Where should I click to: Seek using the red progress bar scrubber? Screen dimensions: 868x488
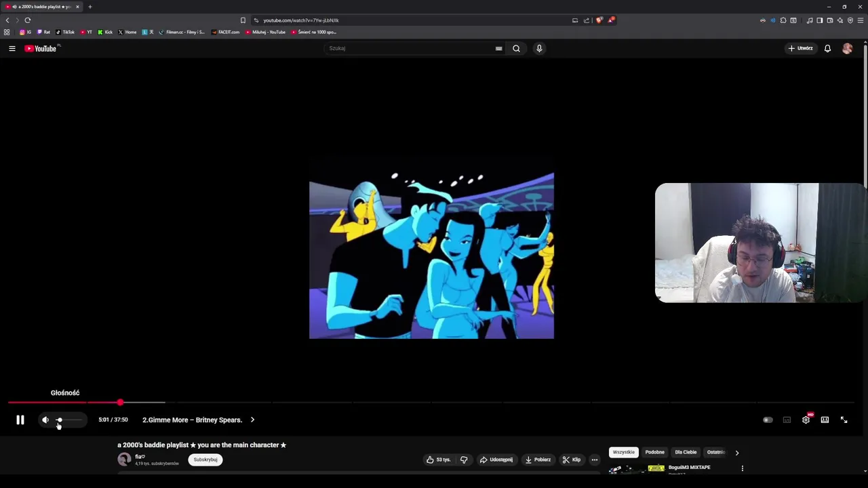(x=120, y=403)
